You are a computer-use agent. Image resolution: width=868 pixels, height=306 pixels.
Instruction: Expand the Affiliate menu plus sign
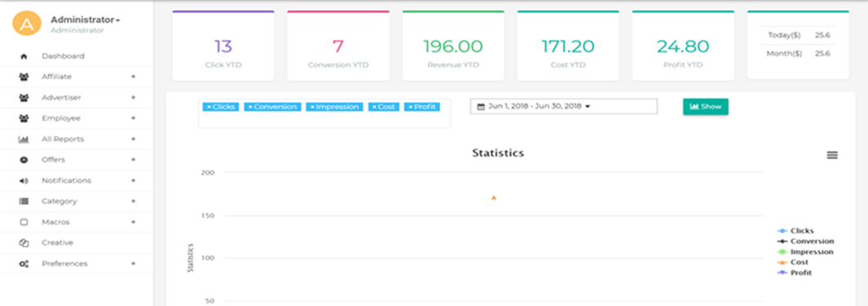tap(133, 77)
